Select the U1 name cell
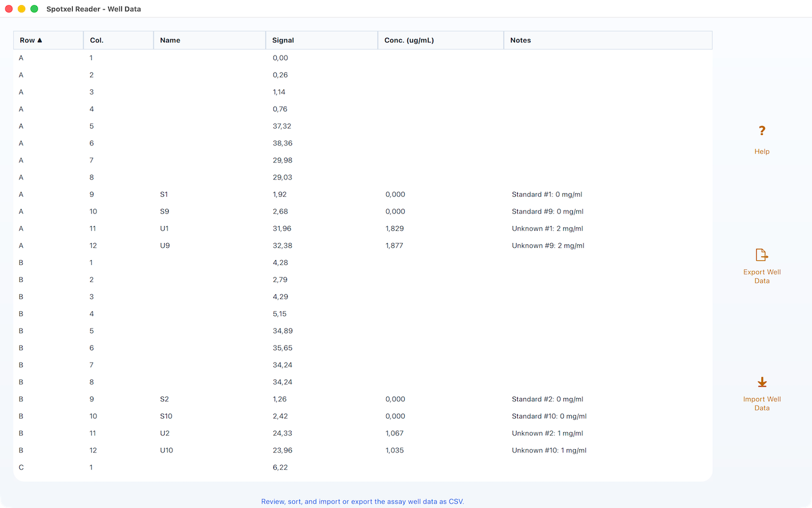Viewport: 812px width, 508px height. click(164, 229)
